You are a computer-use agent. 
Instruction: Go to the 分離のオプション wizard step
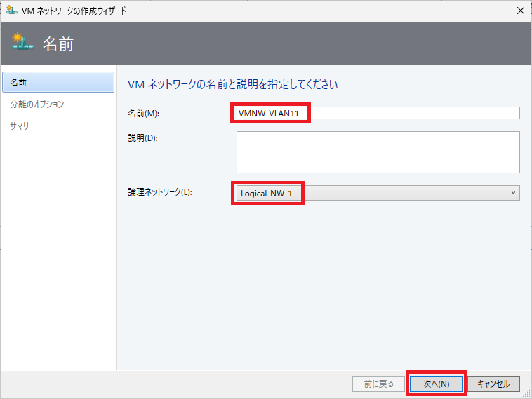tap(37, 104)
